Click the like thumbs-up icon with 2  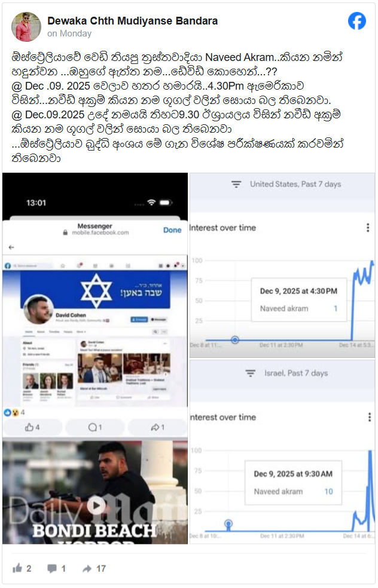17,568
